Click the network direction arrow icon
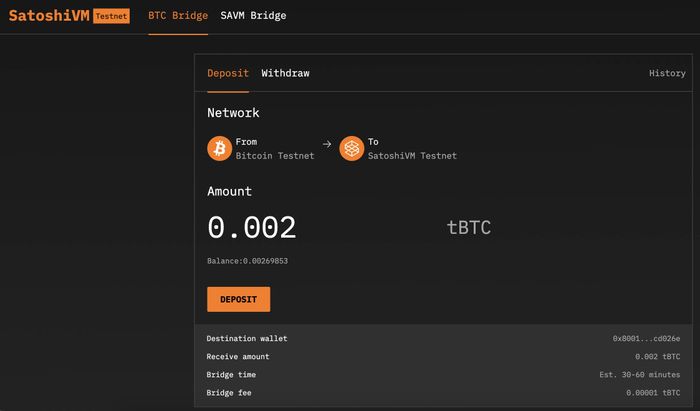Screen dimensions: 700x411 (x=327, y=144)
